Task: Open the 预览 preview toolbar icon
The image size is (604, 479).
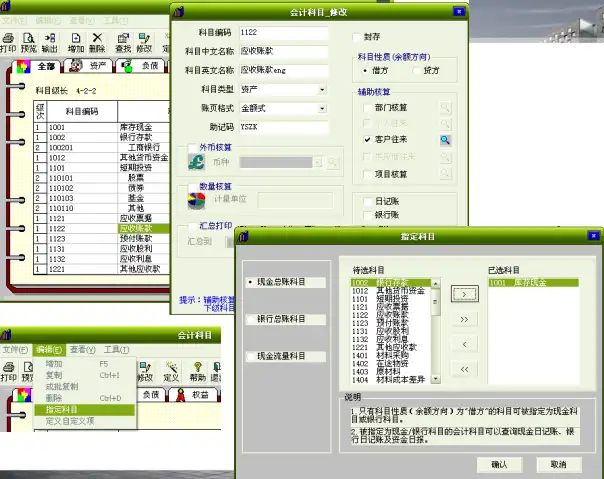Action: tap(29, 42)
